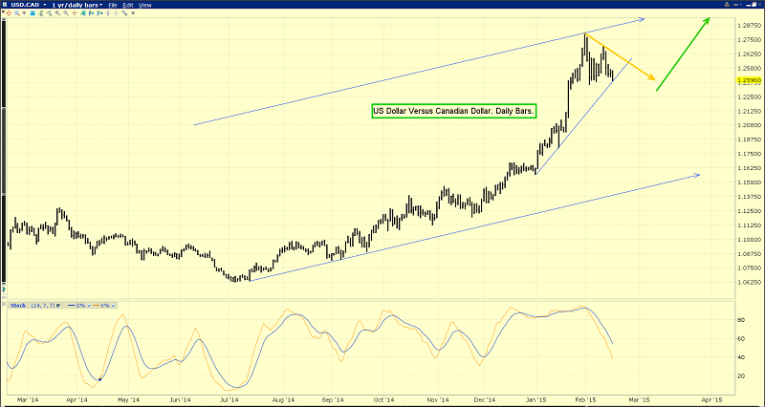Viewport: 765px width, 407px height.
Task: Select the magnifier zoom tool
Action: pyautogui.click(x=17, y=13)
